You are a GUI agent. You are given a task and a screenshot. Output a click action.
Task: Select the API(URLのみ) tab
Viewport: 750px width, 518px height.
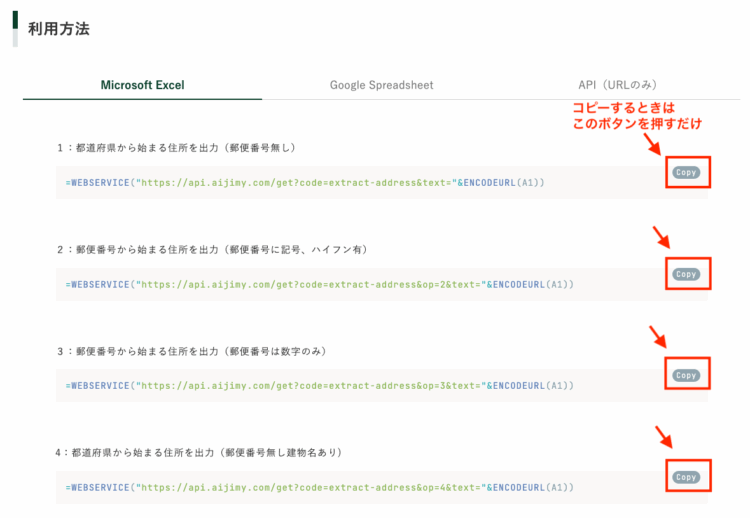pos(617,85)
